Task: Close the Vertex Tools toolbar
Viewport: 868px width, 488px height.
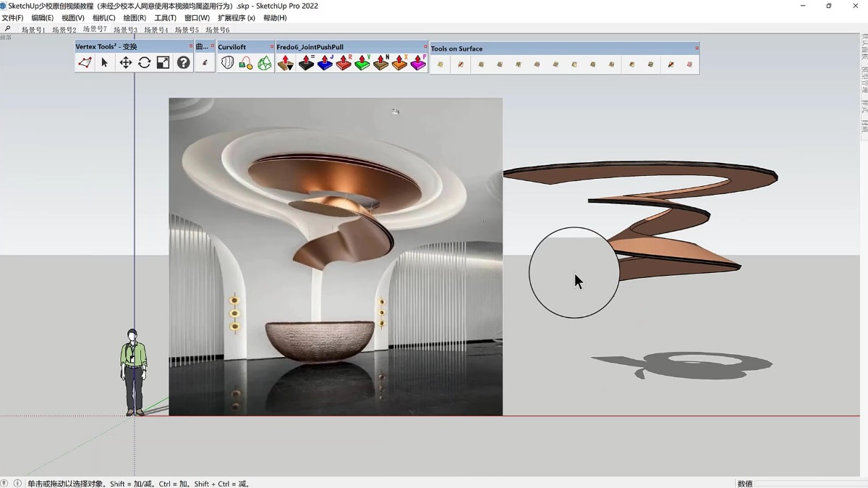Action: pos(191,46)
